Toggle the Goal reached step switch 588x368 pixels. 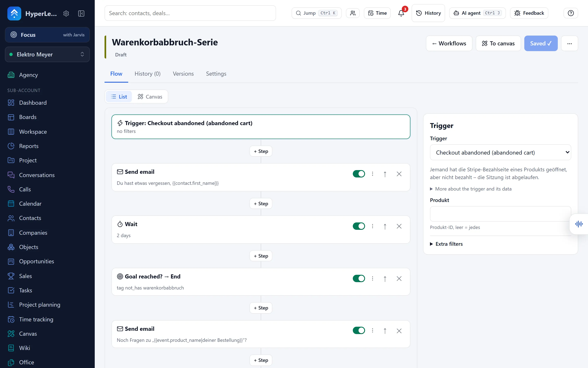click(359, 278)
